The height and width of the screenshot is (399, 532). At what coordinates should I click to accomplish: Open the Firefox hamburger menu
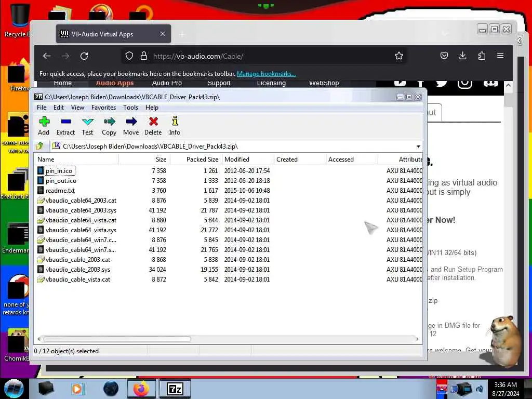click(x=500, y=55)
